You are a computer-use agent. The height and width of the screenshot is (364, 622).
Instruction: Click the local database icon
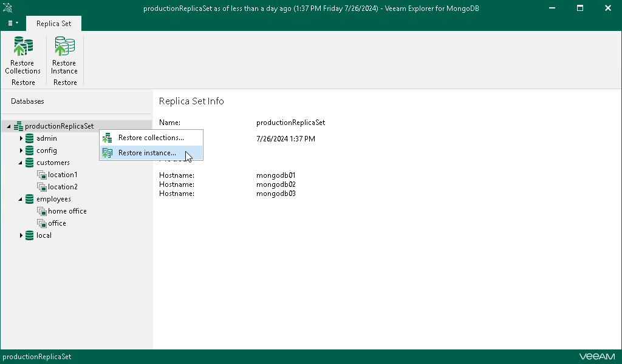[x=29, y=235]
